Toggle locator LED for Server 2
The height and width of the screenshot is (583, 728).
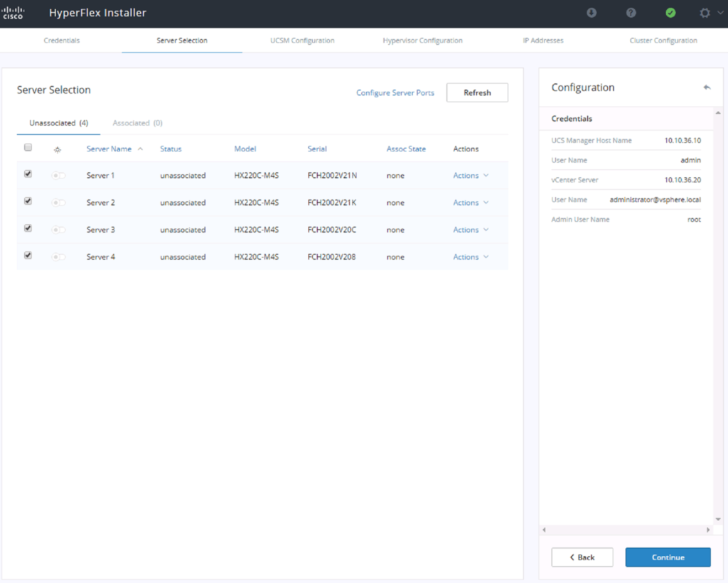pos(58,203)
